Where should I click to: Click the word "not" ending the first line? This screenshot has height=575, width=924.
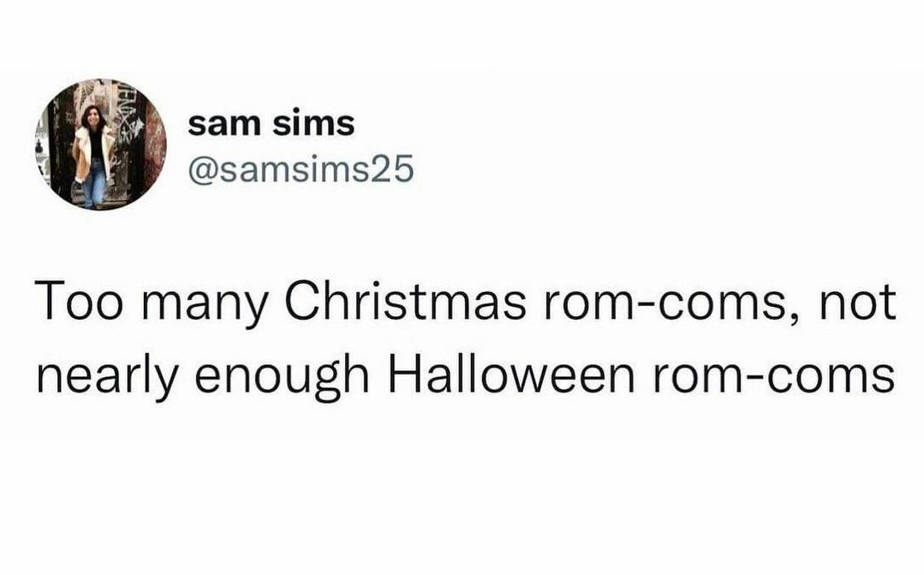tap(858, 307)
